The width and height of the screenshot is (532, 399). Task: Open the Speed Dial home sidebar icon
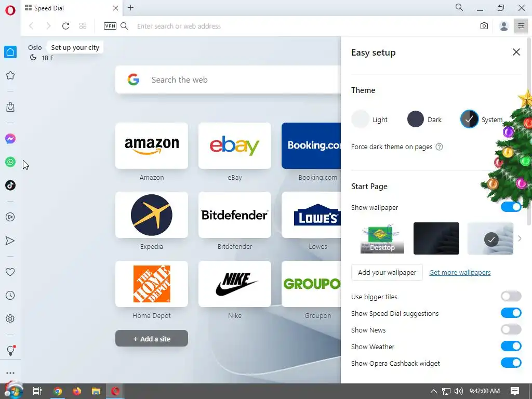pos(10,52)
